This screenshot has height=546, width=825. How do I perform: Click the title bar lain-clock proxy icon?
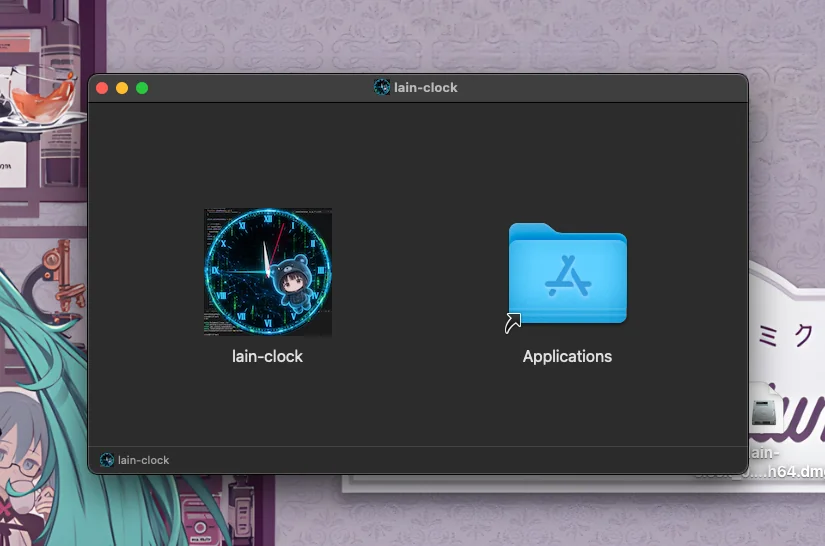point(381,87)
